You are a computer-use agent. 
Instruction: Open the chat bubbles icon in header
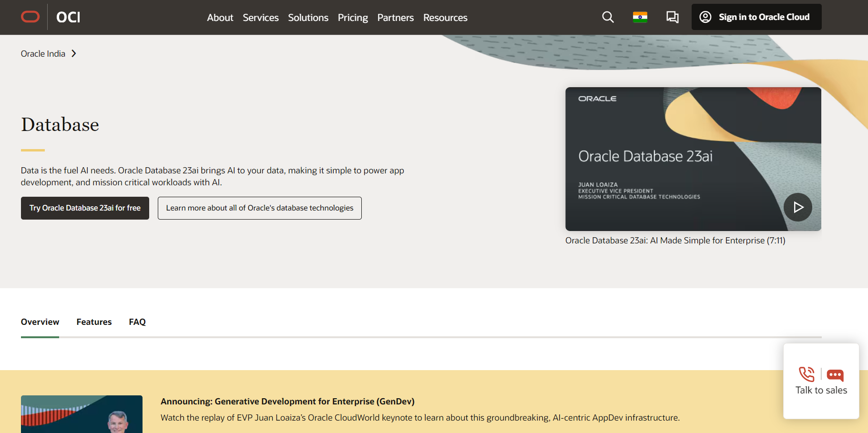[672, 17]
